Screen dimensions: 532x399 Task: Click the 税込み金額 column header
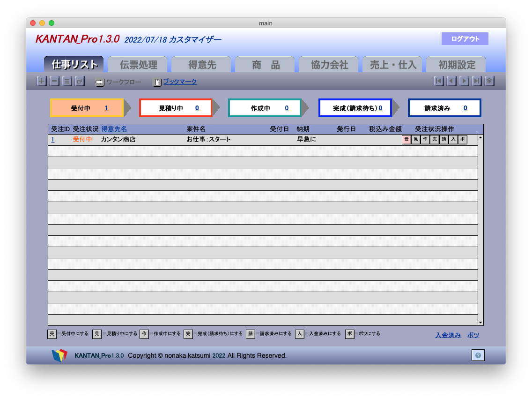385,129
